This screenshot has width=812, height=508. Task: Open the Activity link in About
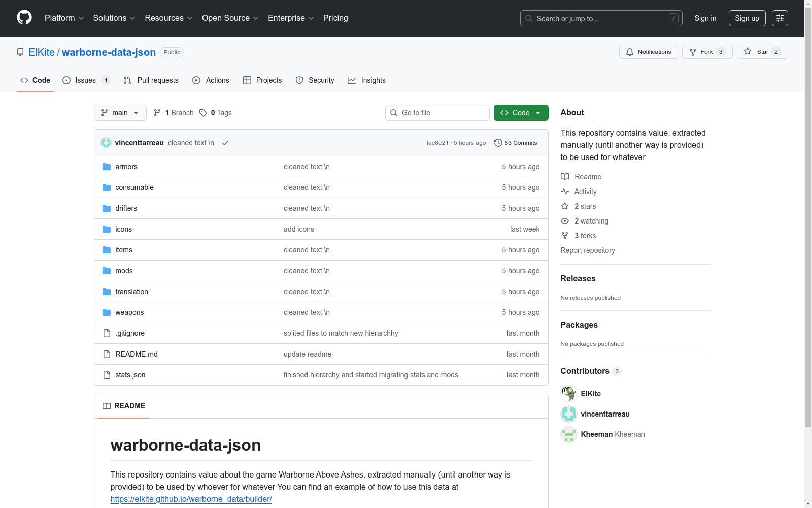coord(579,192)
